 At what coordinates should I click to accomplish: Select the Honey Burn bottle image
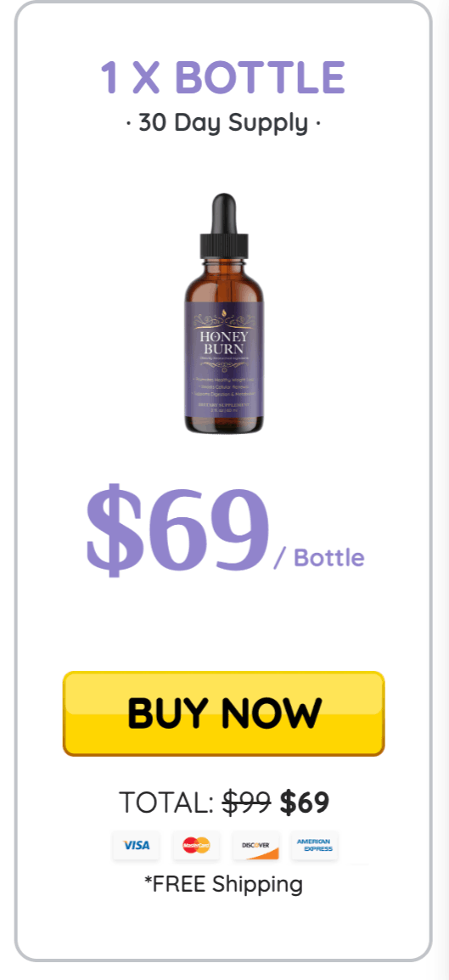pos(224,313)
